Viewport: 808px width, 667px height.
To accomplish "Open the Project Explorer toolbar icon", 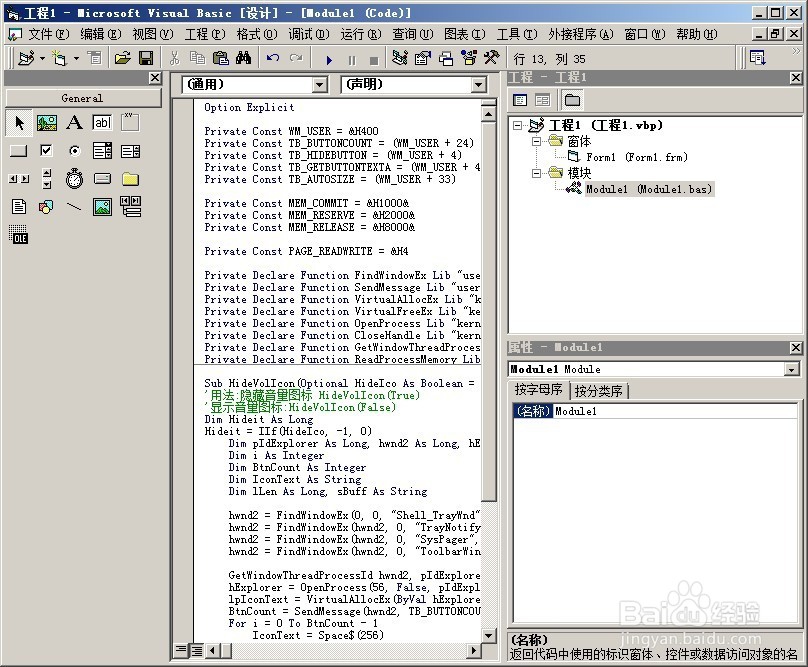I will (399, 58).
